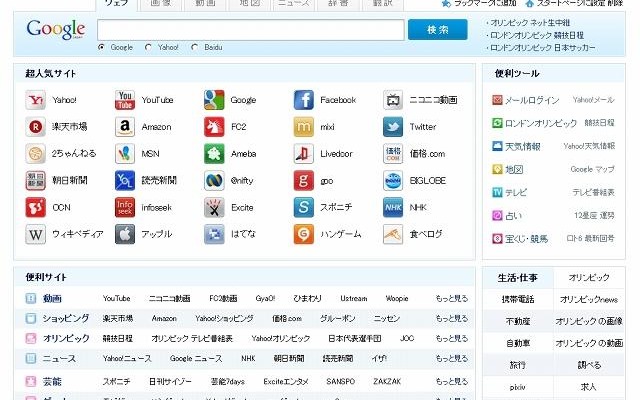Screen dimensions: 640x400
Task: Open the はてな icon
Action: coord(214,234)
